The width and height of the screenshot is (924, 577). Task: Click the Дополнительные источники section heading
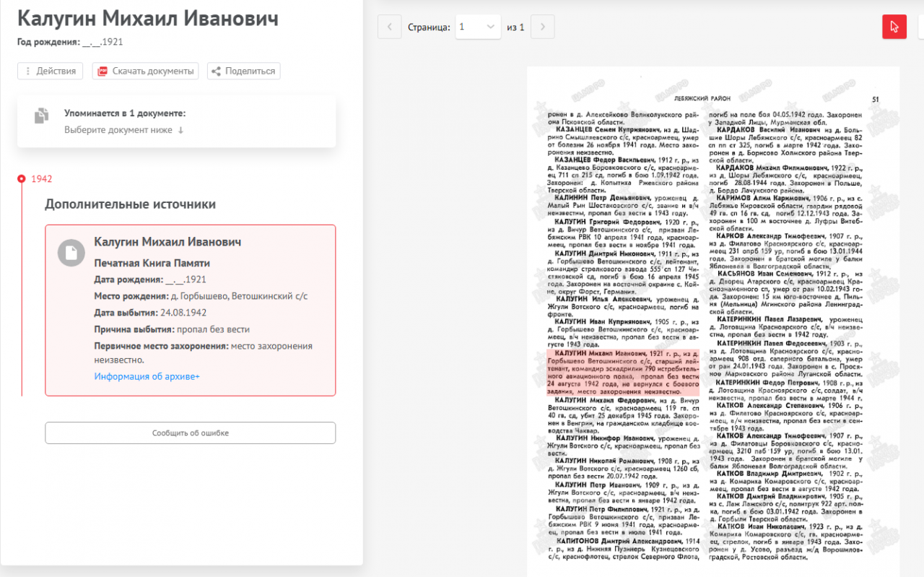[130, 204]
